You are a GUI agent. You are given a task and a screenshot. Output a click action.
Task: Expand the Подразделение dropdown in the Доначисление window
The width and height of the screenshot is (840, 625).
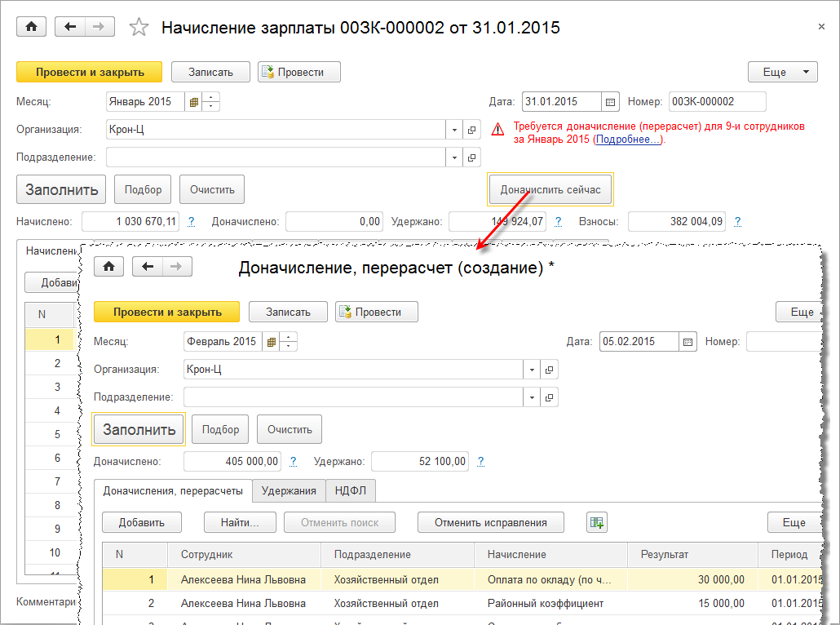tap(532, 397)
